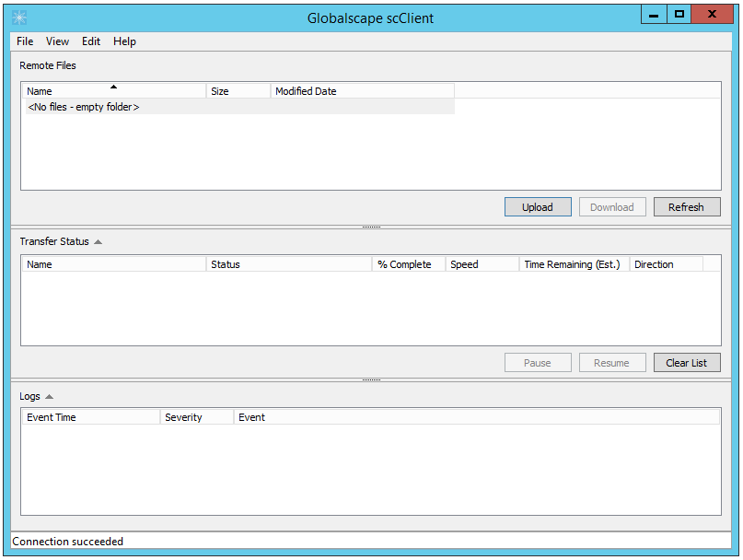Viewport: 743px width, 560px height.
Task: Click the Remote Files panel label
Action: [x=47, y=65]
